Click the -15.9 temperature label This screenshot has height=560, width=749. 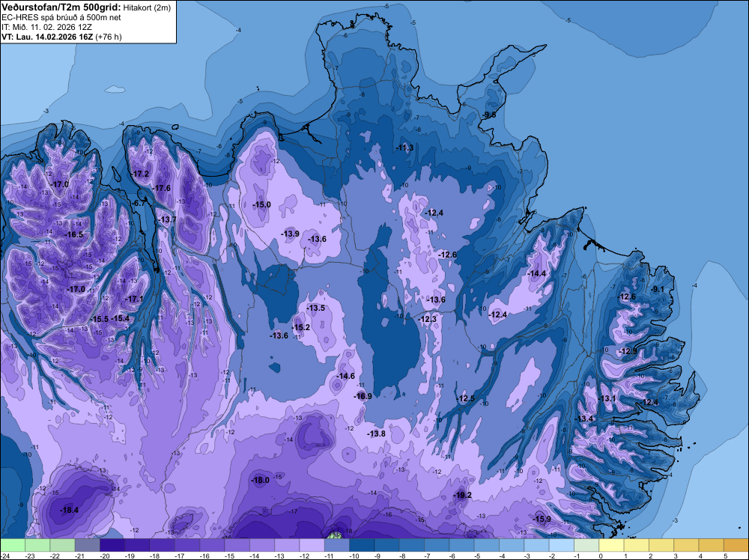tap(542, 519)
